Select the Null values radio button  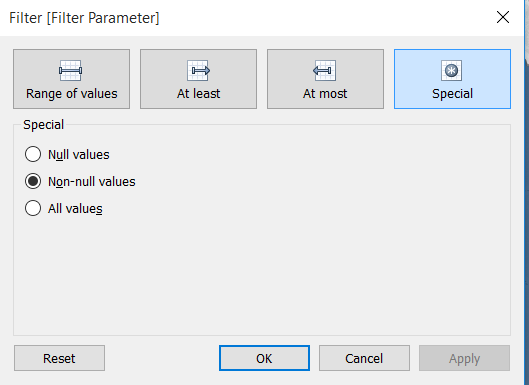tap(33, 154)
